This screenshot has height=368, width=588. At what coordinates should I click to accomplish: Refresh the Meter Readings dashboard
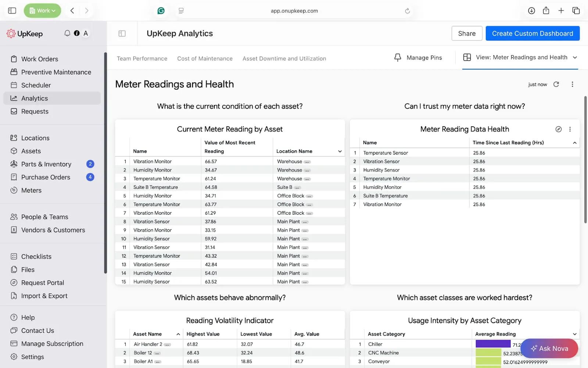click(556, 84)
